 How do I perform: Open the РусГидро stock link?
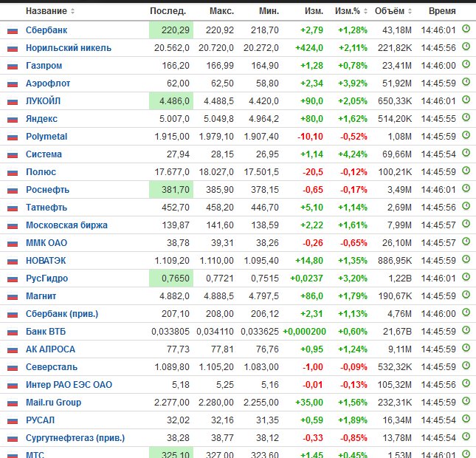(46, 278)
